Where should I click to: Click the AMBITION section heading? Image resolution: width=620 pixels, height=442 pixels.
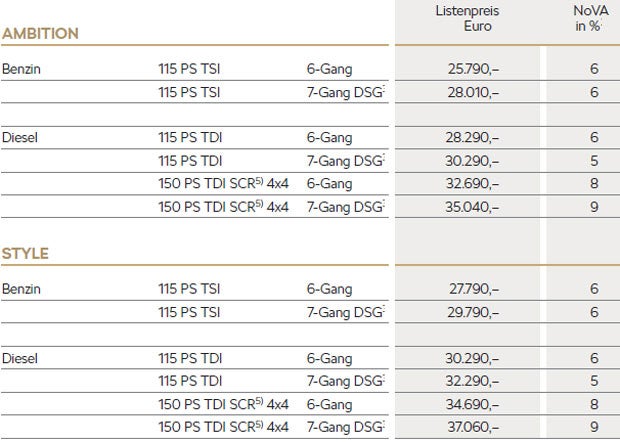(40, 34)
